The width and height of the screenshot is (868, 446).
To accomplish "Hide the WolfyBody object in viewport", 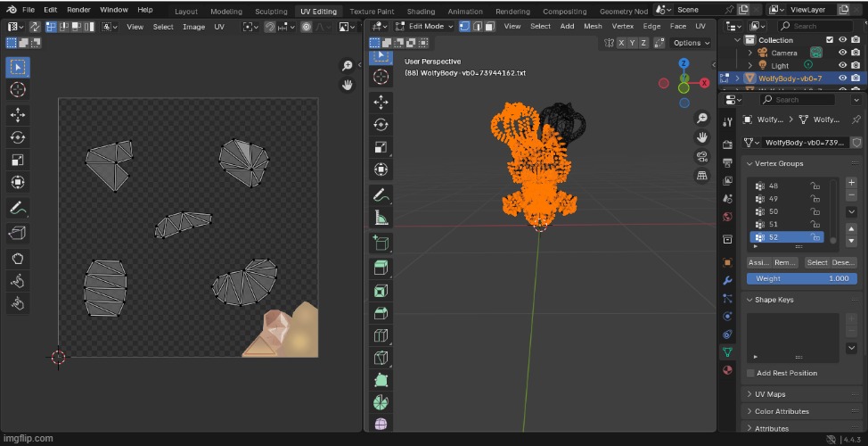I will click(x=842, y=78).
